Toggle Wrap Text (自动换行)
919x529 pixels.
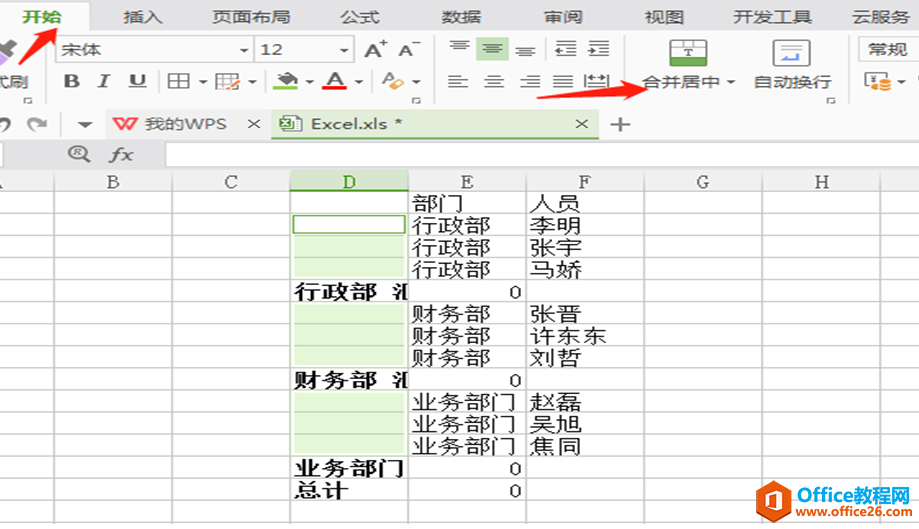792,64
